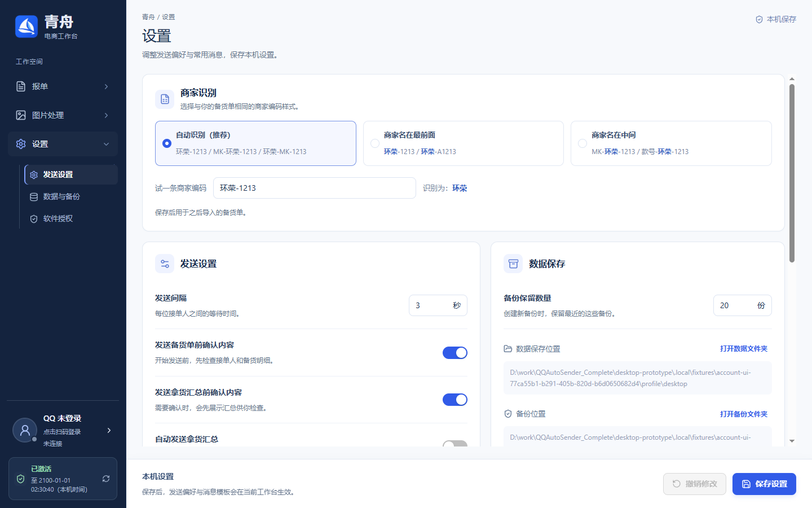Image resolution: width=812 pixels, height=508 pixels.
Task: Click 保存设置 button
Action: (x=764, y=484)
